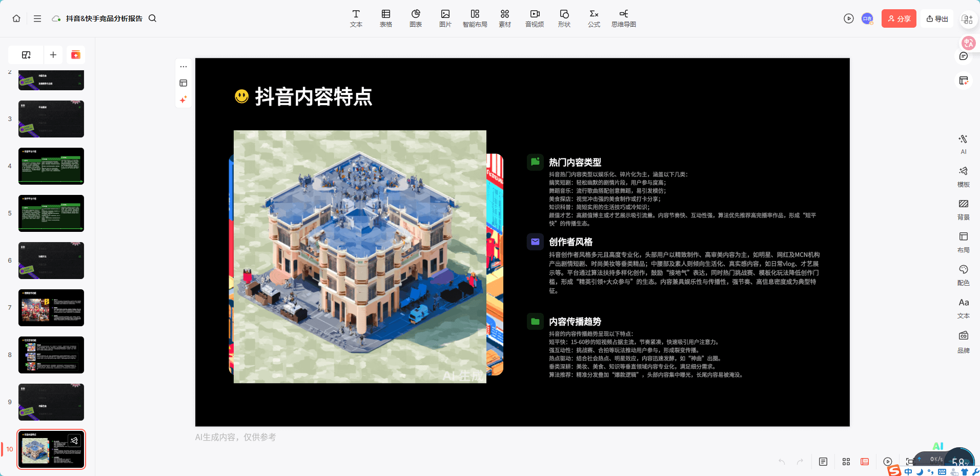Open the 公式 formula tool

click(594, 18)
